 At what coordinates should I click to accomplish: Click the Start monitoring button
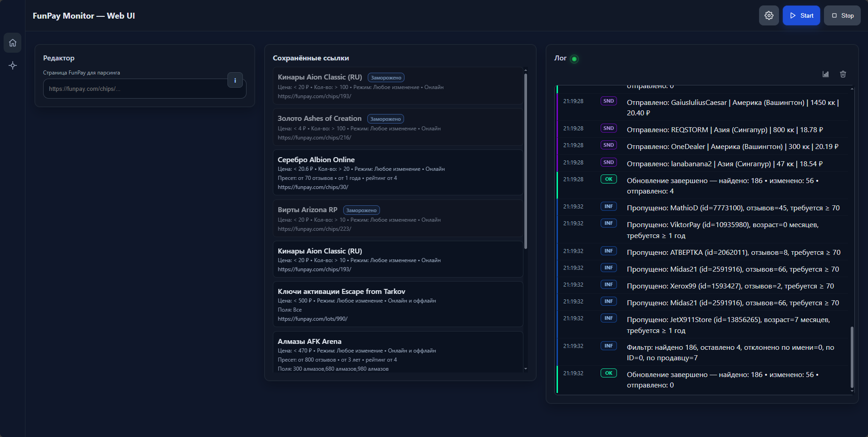(x=801, y=15)
